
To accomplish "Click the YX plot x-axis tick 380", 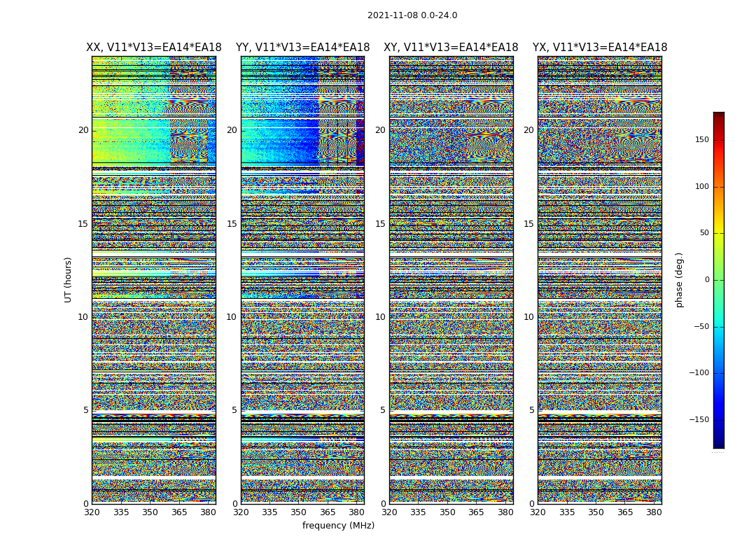I will click(654, 512).
